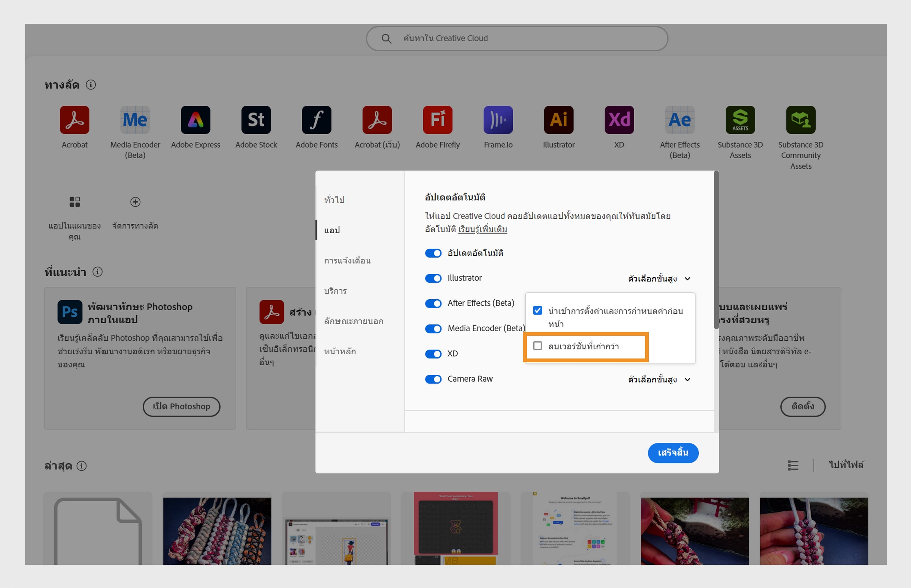
Task: Click the เสร็จสิ้น button
Action: [673, 453]
